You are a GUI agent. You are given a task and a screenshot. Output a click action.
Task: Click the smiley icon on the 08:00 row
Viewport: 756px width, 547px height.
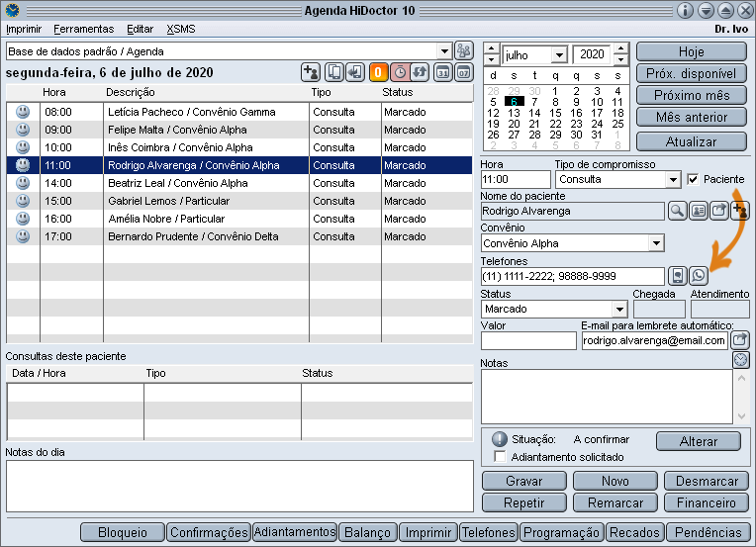[23, 112]
